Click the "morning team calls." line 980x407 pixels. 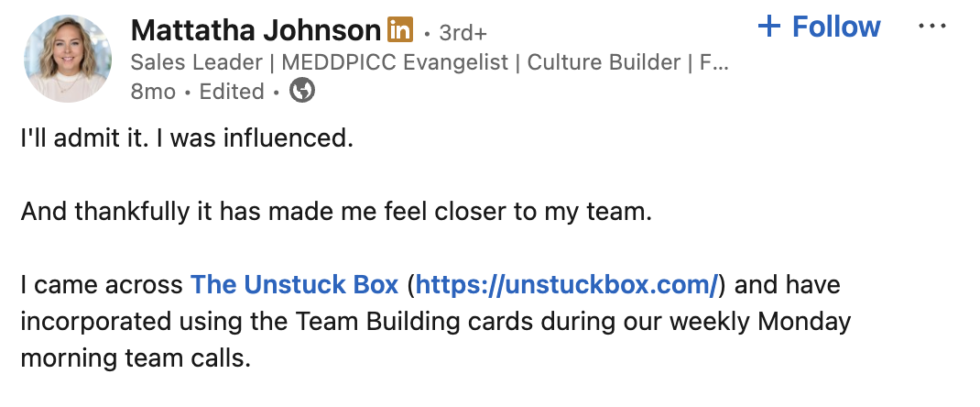136,358
